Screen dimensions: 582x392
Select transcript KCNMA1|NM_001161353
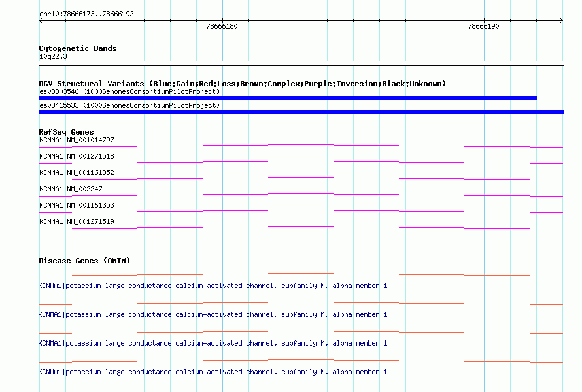click(x=77, y=205)
